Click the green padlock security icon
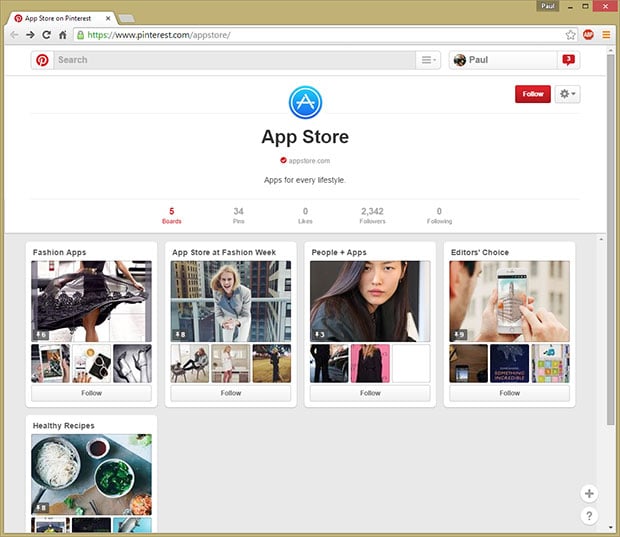This screenshot has width=620, height=537. pyautogui.click(x=80, y=35)
